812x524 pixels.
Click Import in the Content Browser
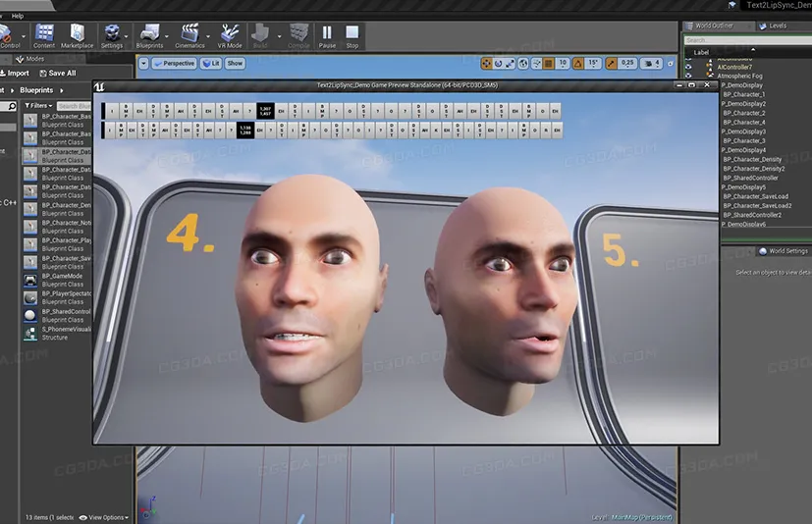click(15, 74)
